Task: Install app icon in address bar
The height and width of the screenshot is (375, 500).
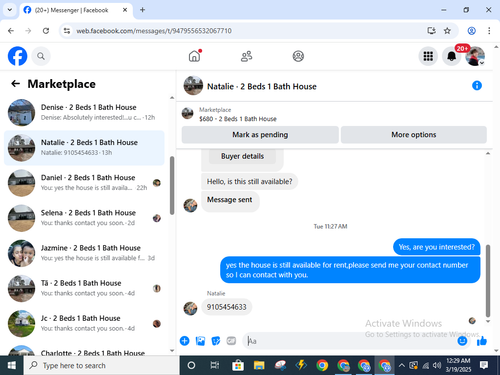Action: (431, 31)
